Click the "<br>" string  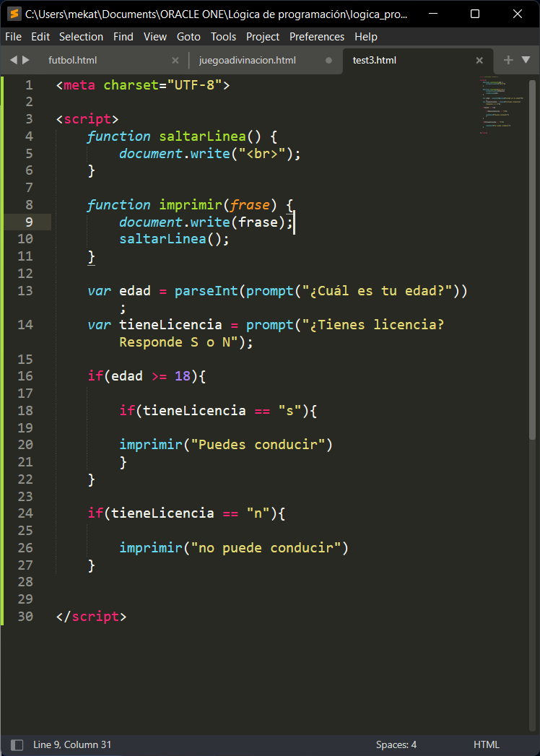click(261, 154)
